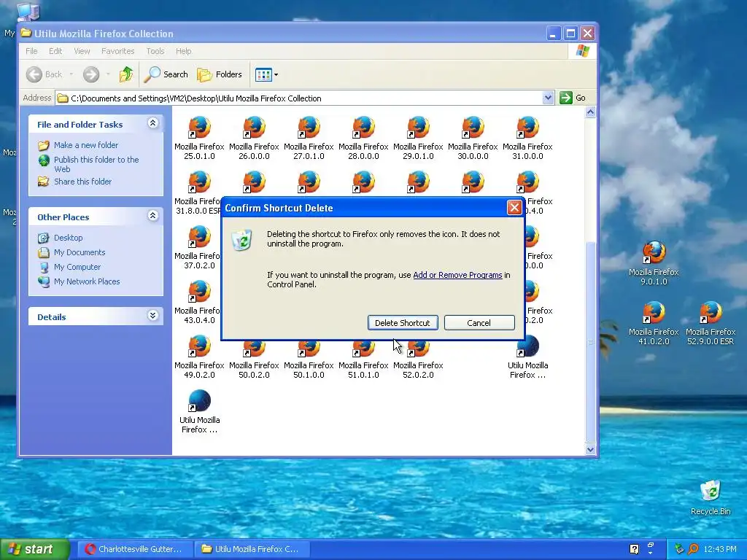Click the Forward toolbar button
Image resolution: width=747 pixels, height=560 pixels.
coord(91,74)
